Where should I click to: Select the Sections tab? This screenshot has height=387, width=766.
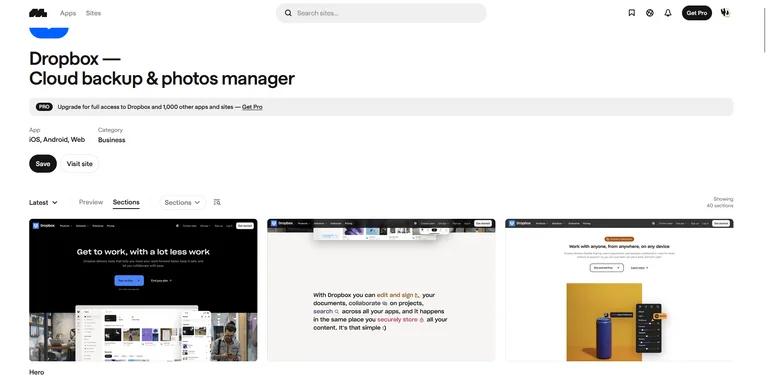(x=126, y=202)
